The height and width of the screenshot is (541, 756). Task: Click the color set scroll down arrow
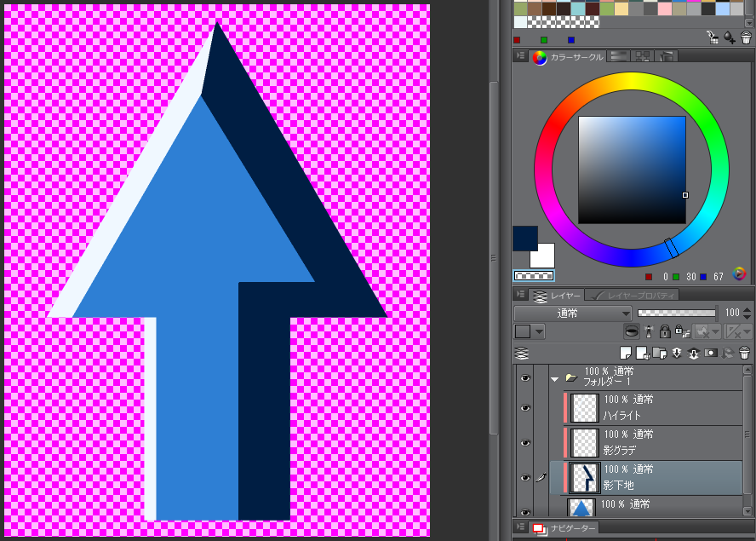click(749, 23)
